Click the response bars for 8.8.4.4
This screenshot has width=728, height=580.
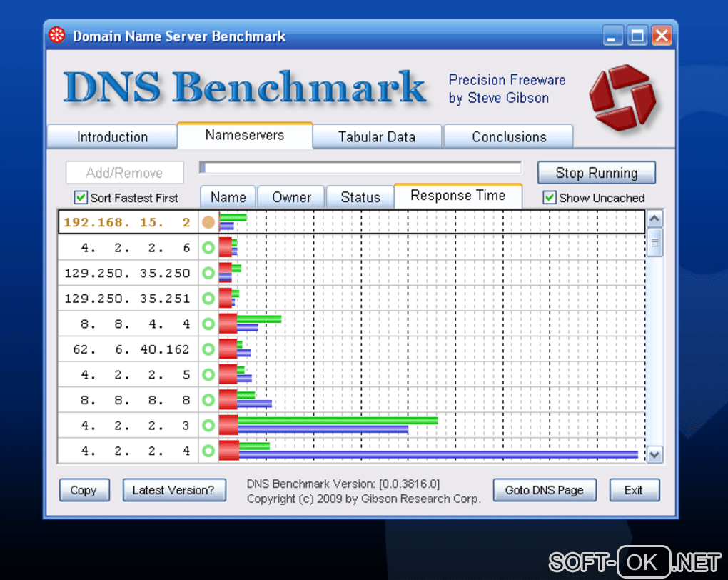coord(251,324)
